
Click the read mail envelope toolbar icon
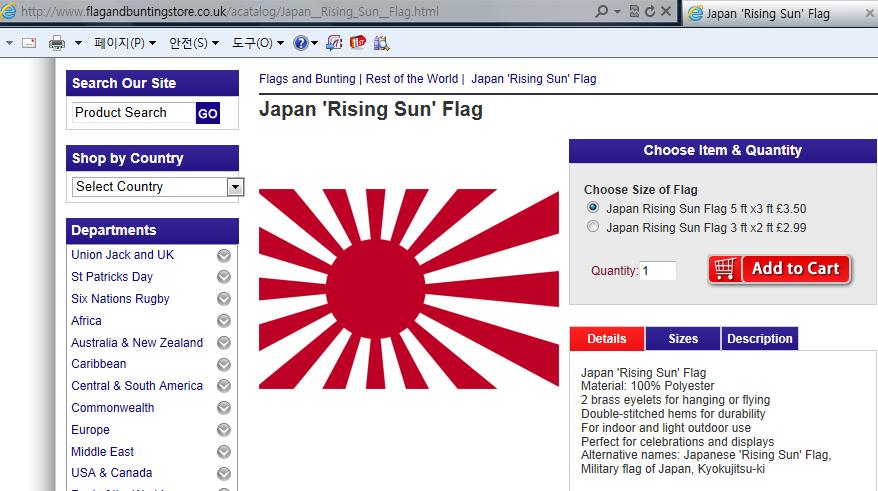29,43
